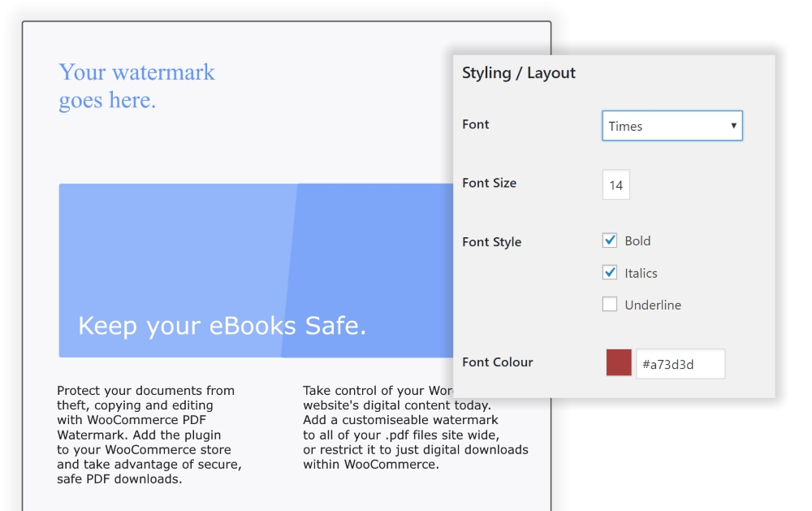The image size is (812, 511).
Task: Select the watermark preview text
Action: (x=136, y=85)
